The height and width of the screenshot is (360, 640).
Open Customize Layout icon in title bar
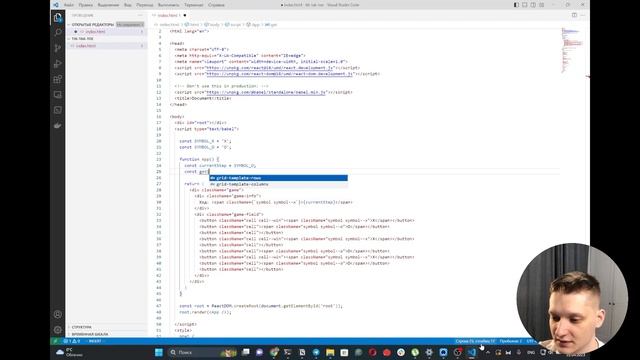coord(542,5)
